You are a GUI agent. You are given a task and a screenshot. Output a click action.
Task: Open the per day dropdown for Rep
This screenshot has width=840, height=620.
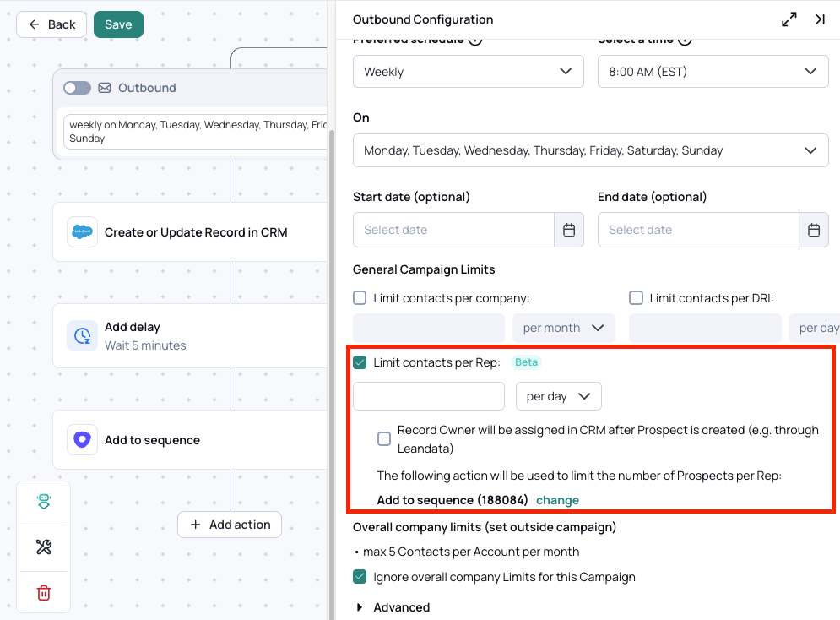(x=559, y=396)
